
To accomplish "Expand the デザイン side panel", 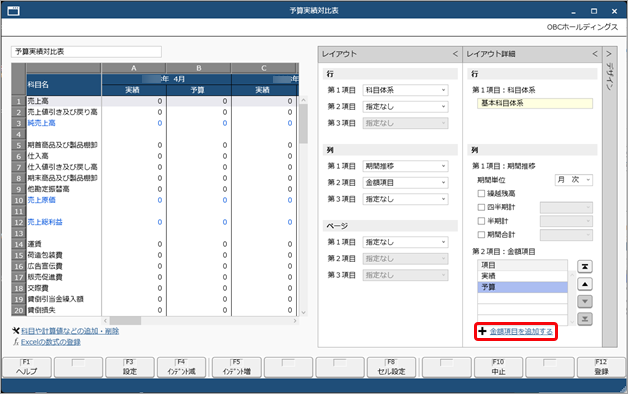I will coord(608,54).
